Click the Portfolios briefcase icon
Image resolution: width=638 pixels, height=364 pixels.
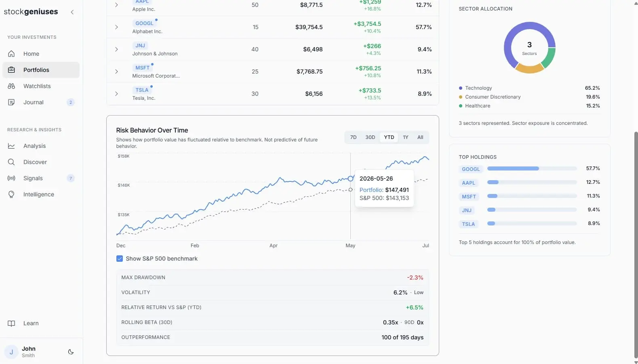pos(11,70)
